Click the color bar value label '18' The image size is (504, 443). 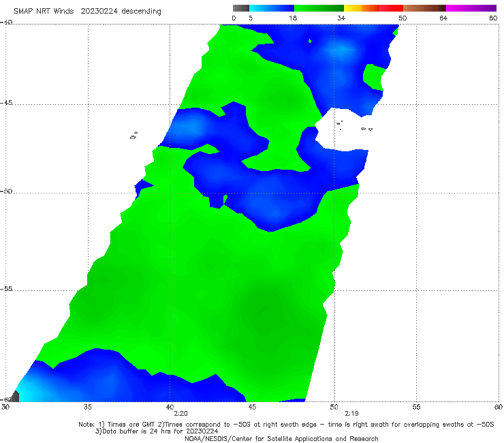point(293,18)
